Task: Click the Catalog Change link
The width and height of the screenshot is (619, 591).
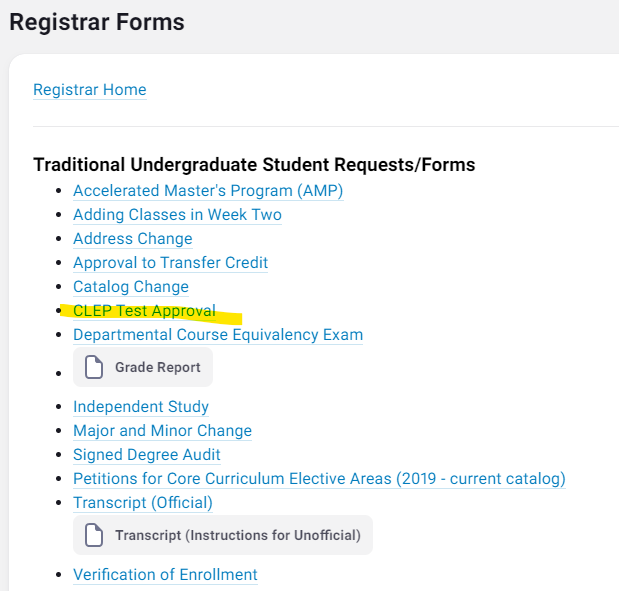Action: (x=131, y=287)
